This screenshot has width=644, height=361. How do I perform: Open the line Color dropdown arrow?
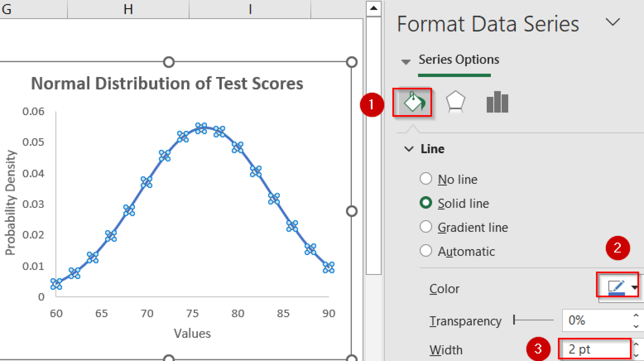coord(634,287)
